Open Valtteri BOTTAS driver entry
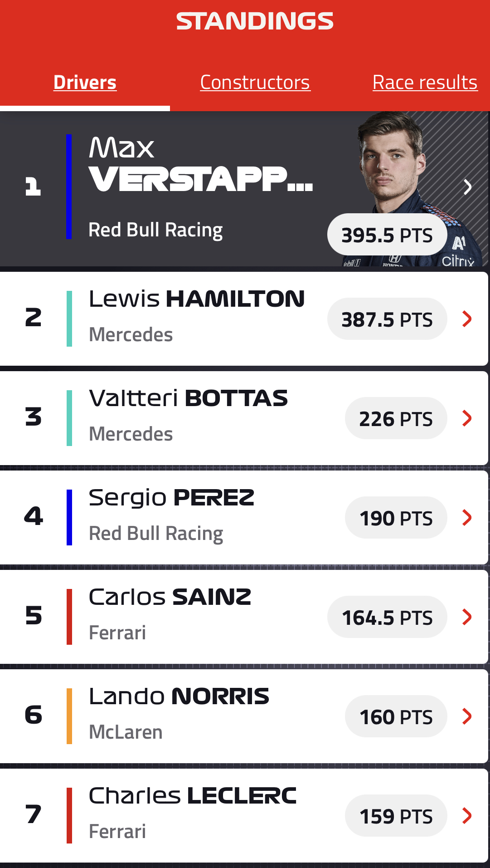 [x=188, y=398]
